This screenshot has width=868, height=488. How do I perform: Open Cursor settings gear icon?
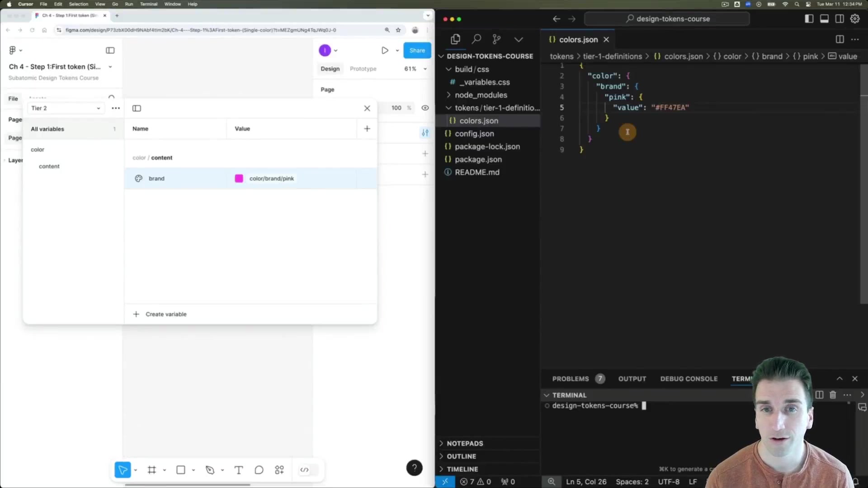[x=855, y=19]
